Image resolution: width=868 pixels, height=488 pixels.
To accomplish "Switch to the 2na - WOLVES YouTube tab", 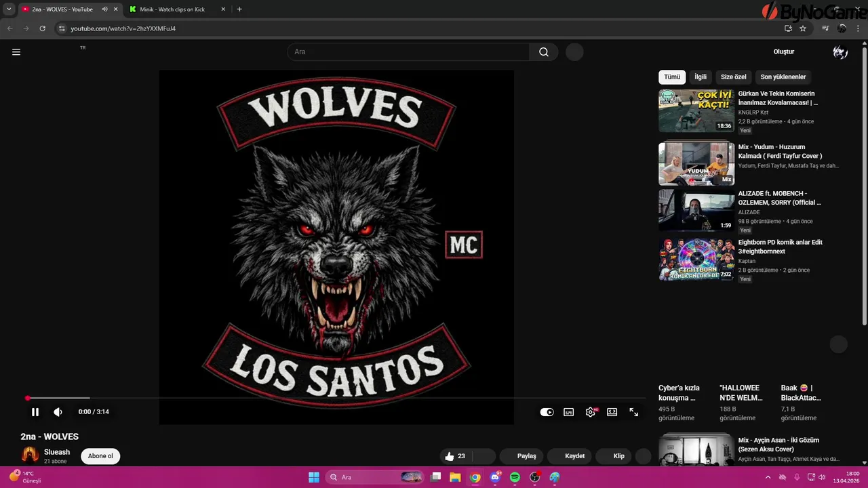I will click(62, 9).
